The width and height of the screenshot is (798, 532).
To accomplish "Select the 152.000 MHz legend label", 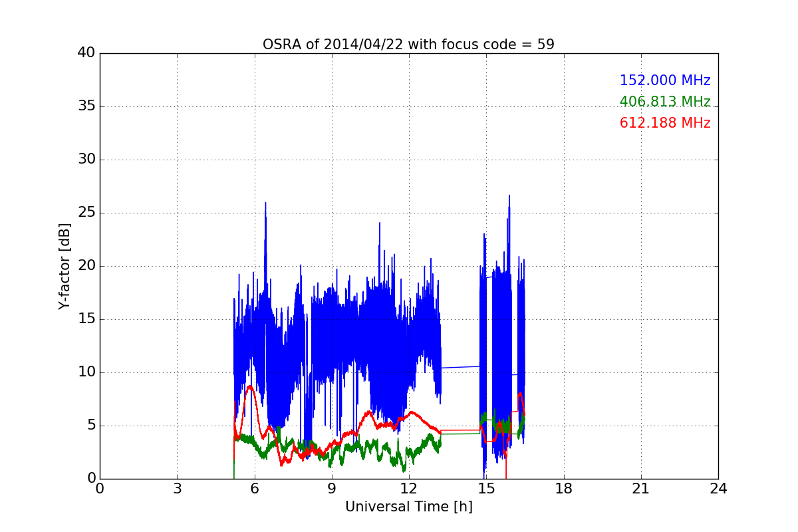I will (x=665, y=80).
